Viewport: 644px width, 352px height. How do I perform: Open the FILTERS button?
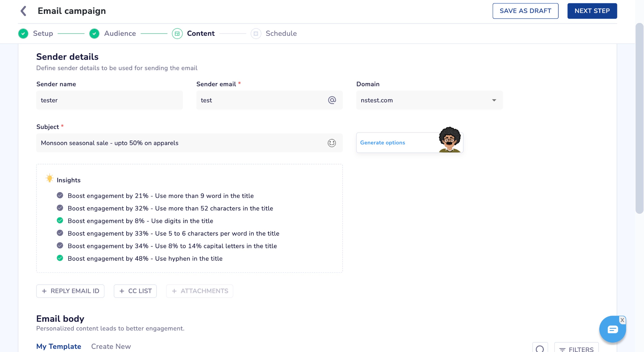576,348
